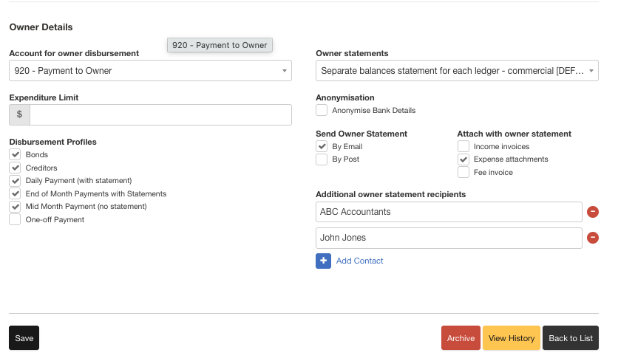Enable Anonymise Bank Details checkbox
The height and width of the screenshot is (364, 618).
(322, 110)
